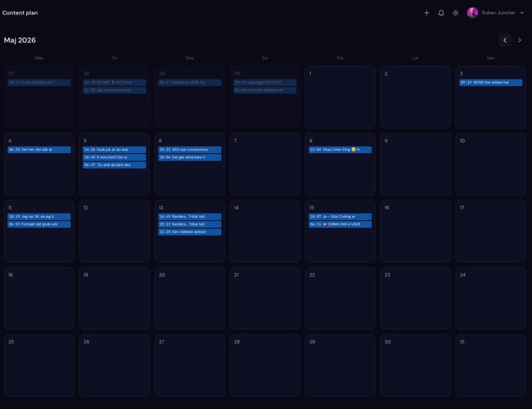532x409 pixels.
Task: Open the 'Det her, det sile' event on May 4
Action: pos(39,150)
